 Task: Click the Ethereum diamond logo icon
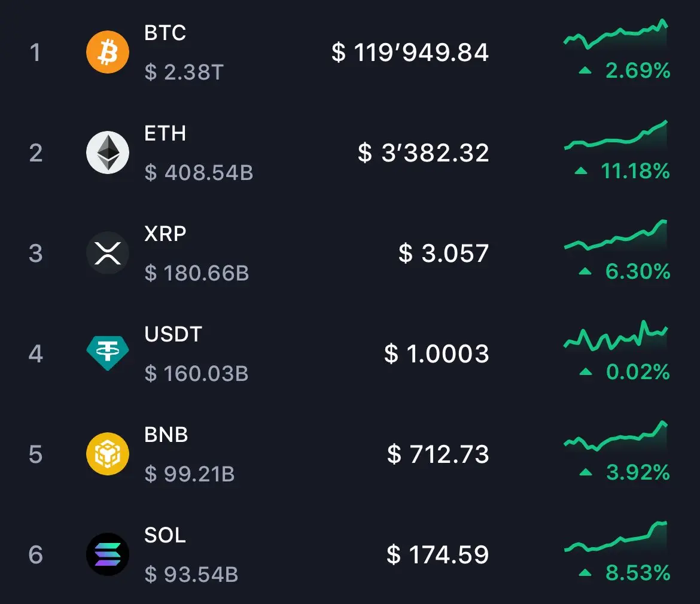(x=108, y=152)
